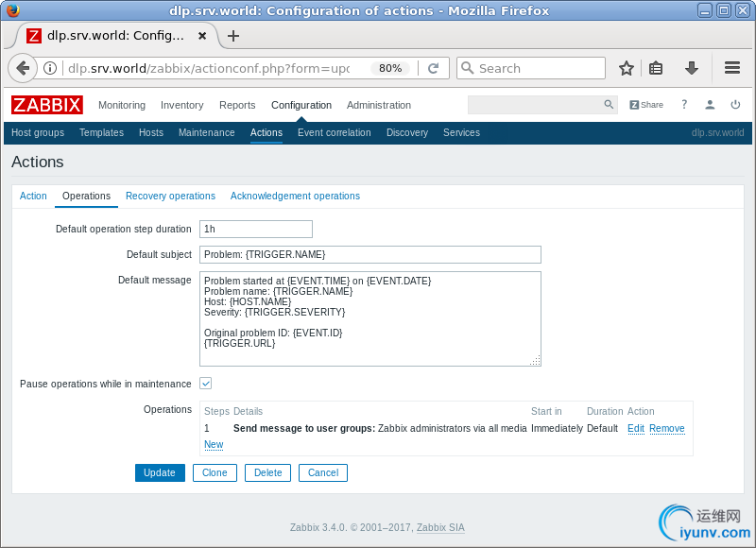The width and height of the screenshot is (756, 548).
Task: Click the Cancel button
Action: pos(323,472)
